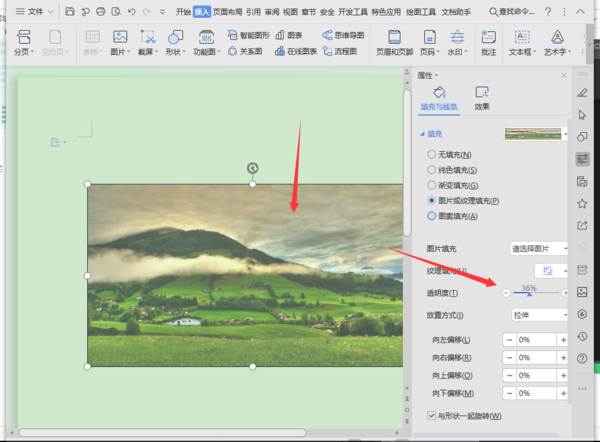This screenshot has height=442, width=600.
Task: Switch to the 绘图工具 ribbon tab
Action: pyautogui.click(x=421, y=12)
